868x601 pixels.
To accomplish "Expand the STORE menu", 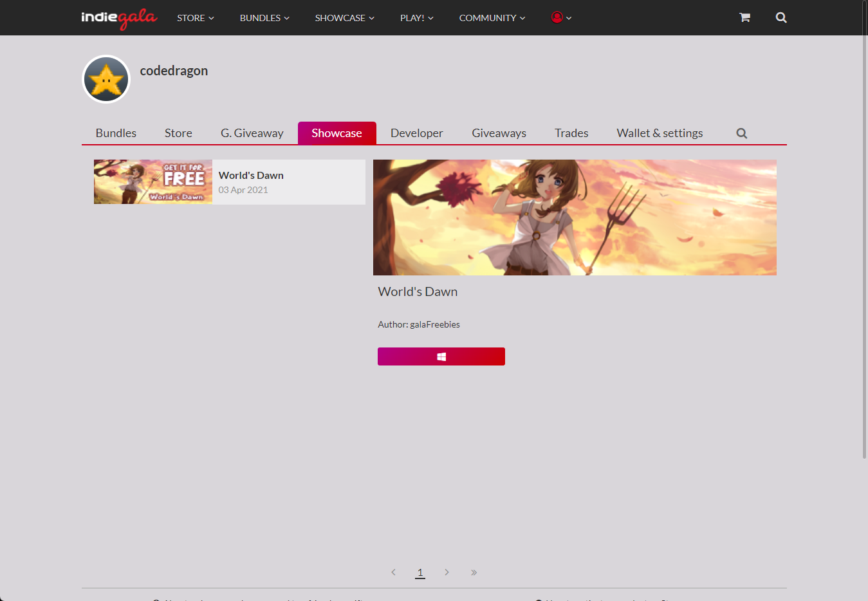I will (x=196, y=18).
